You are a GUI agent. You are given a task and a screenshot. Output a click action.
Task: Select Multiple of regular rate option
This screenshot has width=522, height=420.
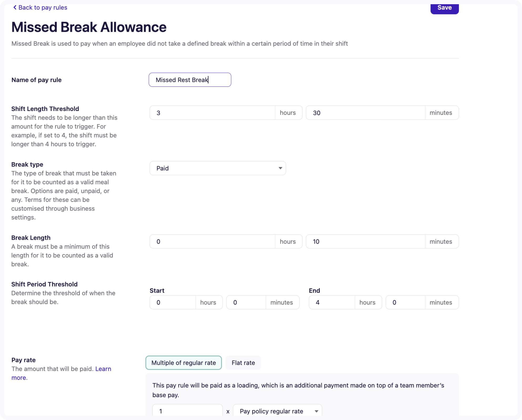point(183,363)
